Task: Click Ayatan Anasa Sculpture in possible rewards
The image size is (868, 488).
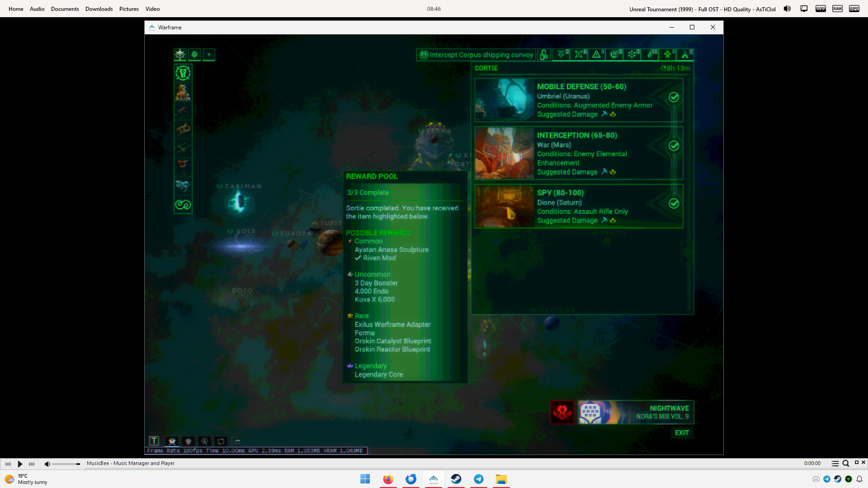Action: pyautogui.click(x=392, y=250)
